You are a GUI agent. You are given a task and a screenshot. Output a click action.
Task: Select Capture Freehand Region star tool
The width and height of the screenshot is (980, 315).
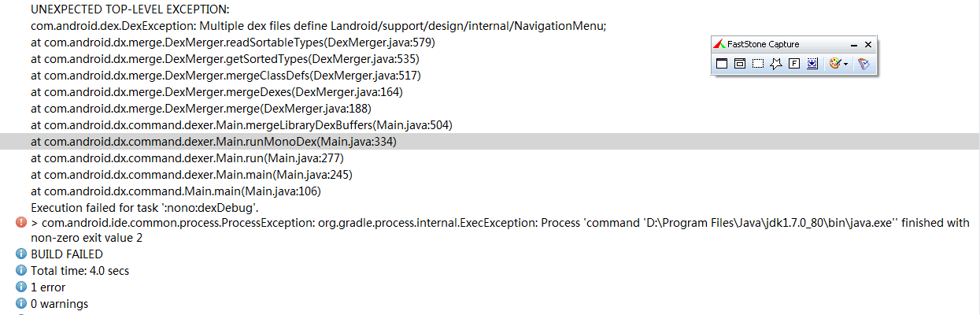pos(776,64)
